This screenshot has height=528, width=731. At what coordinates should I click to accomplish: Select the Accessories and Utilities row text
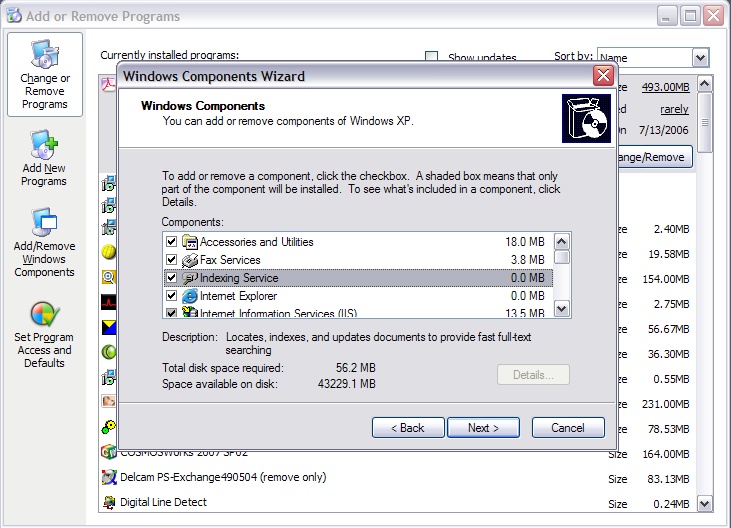click(256, 242)
